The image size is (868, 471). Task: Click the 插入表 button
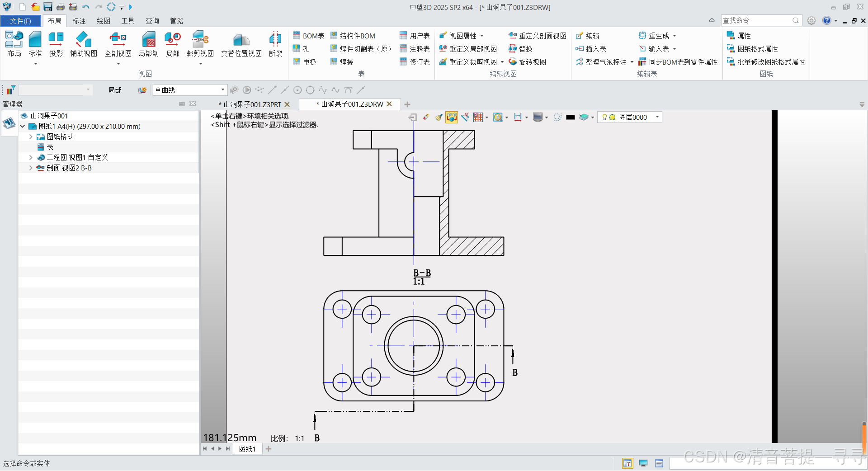pos(591,49)
